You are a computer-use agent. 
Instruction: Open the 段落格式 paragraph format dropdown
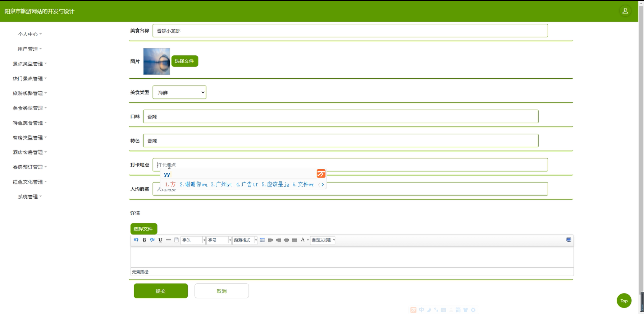[245, 240]
